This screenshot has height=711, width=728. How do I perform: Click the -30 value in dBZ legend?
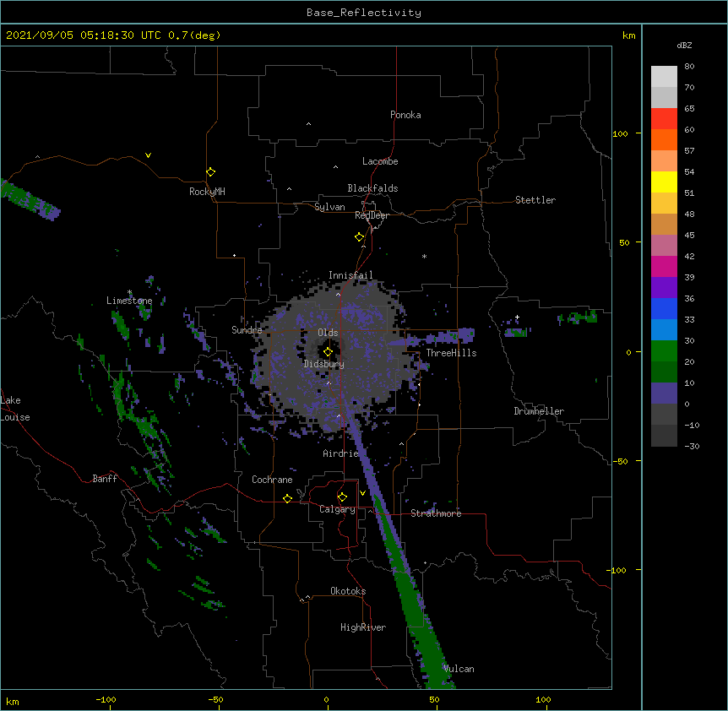[692, 447]
